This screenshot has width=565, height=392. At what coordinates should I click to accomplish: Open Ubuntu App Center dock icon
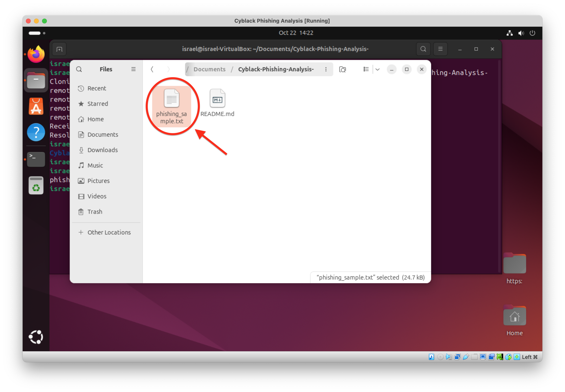[36, 106]
